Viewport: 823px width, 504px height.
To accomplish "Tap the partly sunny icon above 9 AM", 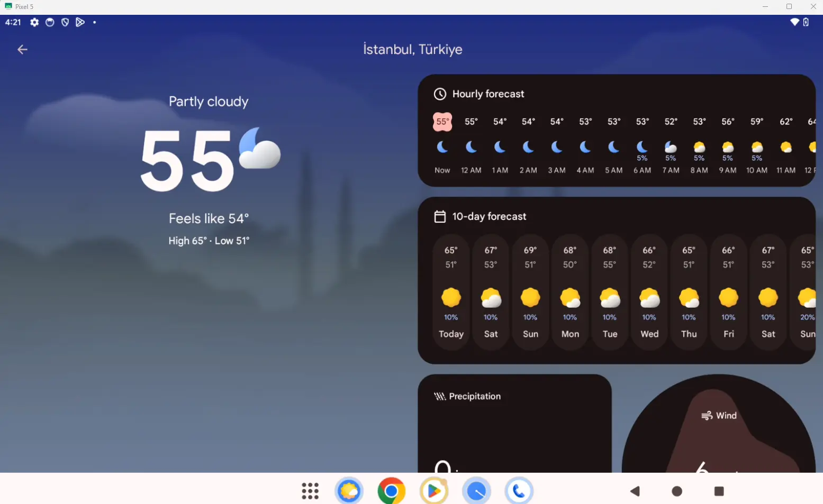I will pyautogui.click(x=728, y=146).
